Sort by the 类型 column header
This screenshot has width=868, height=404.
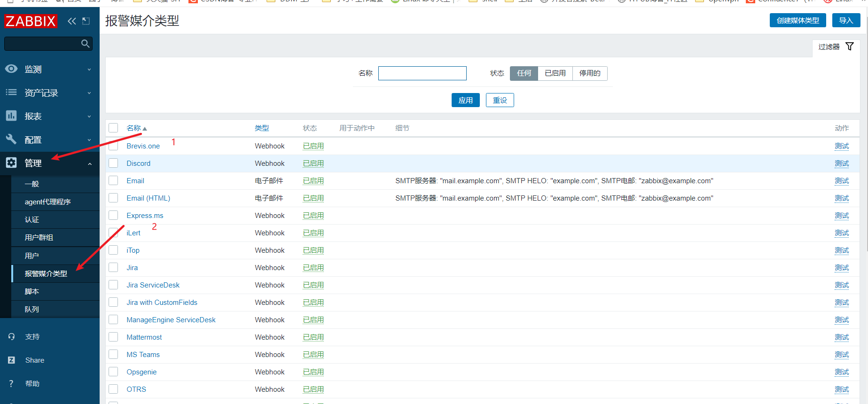(262, 128)
